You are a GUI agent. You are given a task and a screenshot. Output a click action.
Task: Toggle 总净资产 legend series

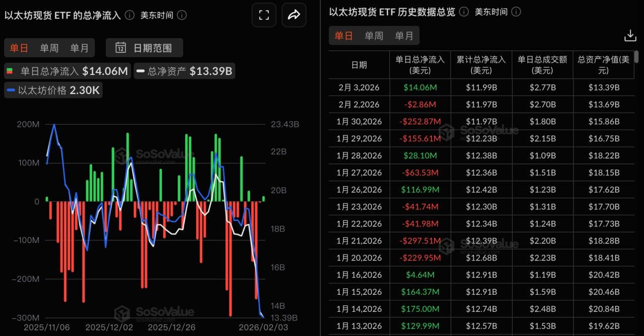point(185,71)
